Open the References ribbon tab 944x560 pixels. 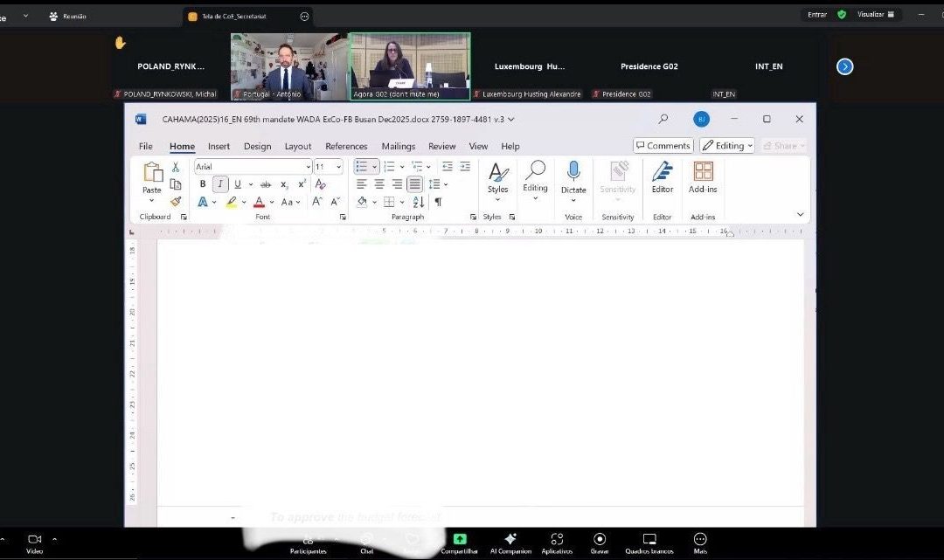click(x=346, y=147)
